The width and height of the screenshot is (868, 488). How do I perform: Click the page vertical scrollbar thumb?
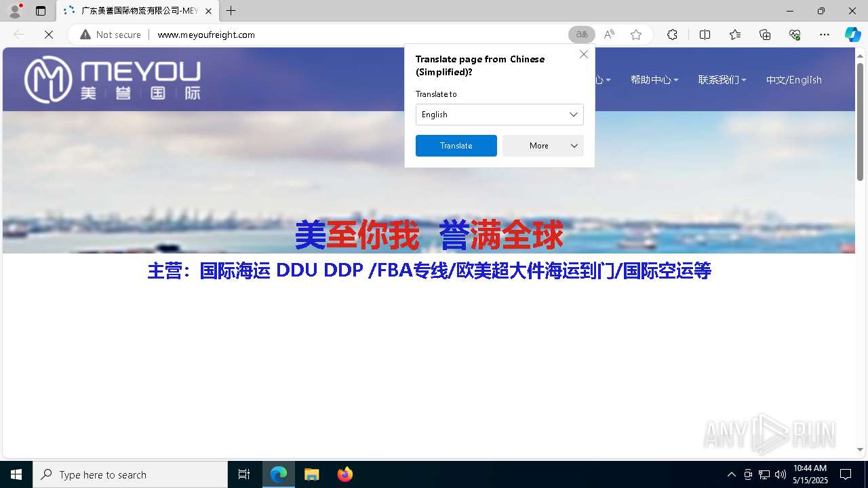point(861,122)
